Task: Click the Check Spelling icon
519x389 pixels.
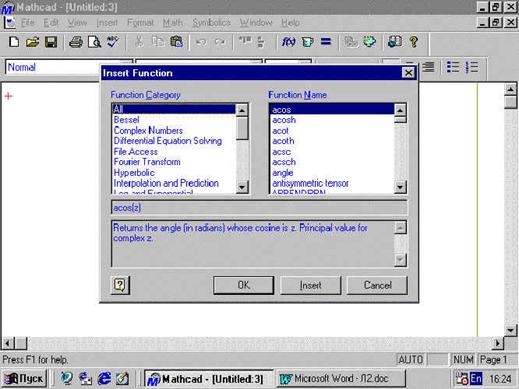Action: [x=113, y=42]
